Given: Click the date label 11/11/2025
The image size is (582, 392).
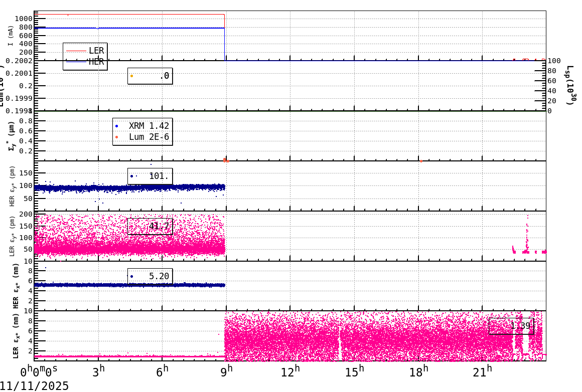Looking at the screenshot, I should click(35, 386).
